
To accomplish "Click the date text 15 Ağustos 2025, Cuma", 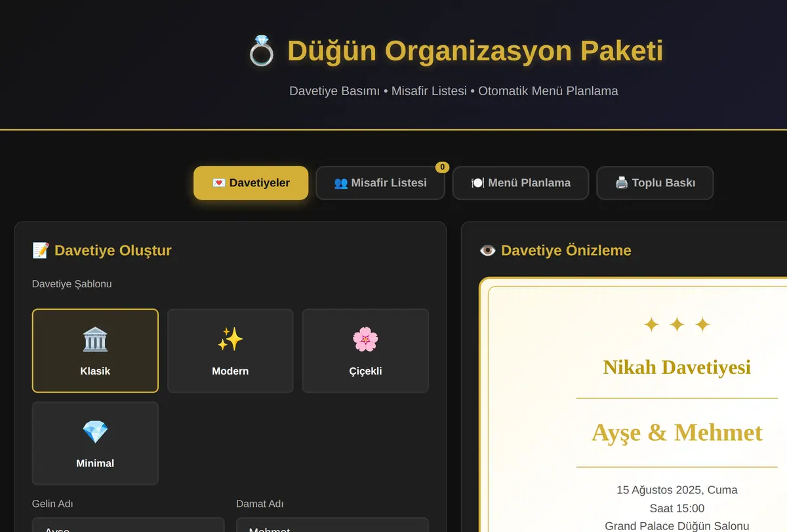I will pos(677,490).
